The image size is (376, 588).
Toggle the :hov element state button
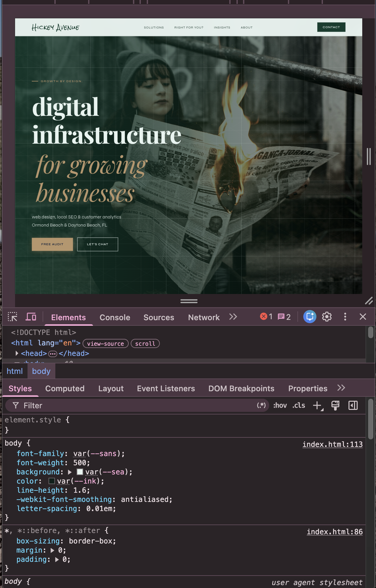(280, 405)
